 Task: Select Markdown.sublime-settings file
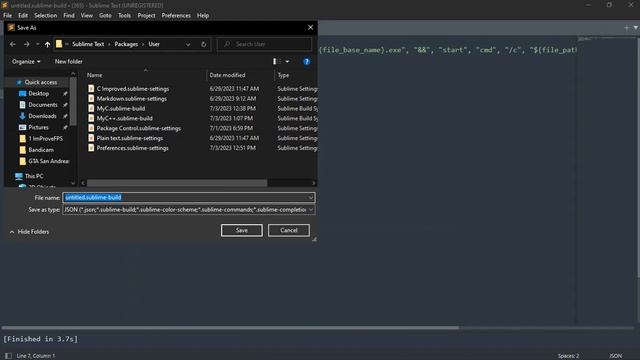click(x=131, y=98)
